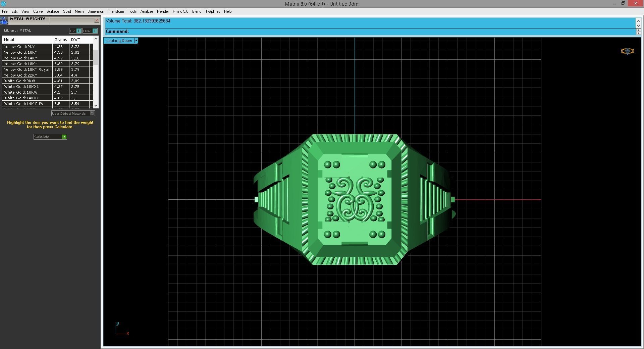Open the Analyze menu

pos(147,11)
